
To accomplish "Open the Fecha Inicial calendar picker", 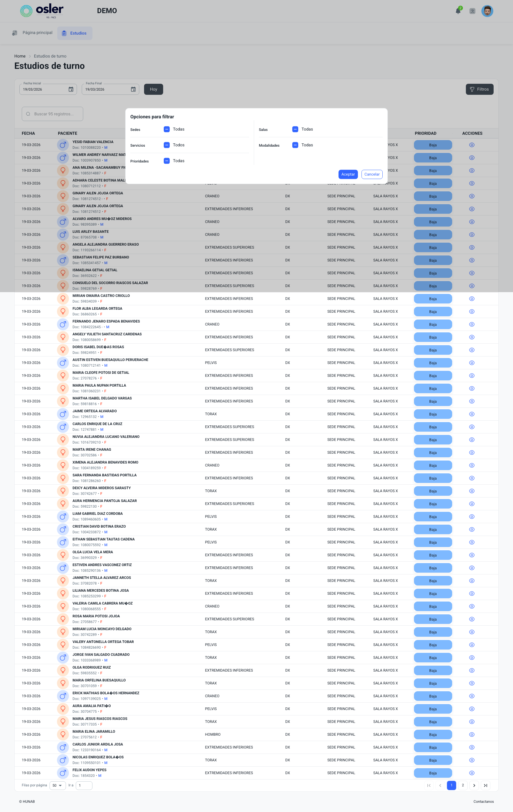I will [x=71, y=89].
